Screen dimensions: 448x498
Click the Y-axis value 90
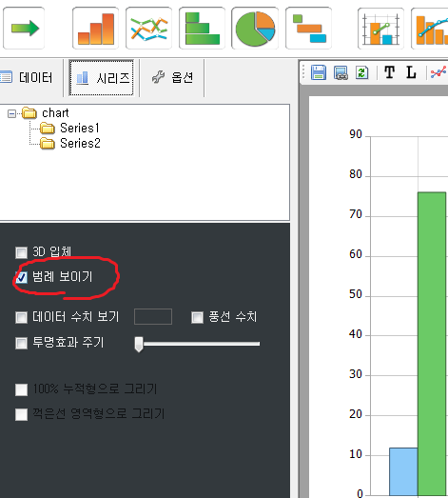click(356, 134)
